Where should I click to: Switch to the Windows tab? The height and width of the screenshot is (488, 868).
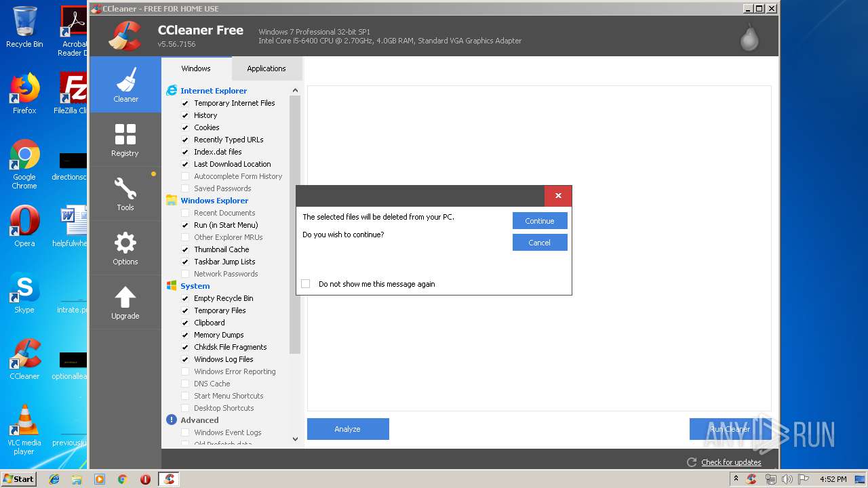pyautogui.click(x=196, y=68)
